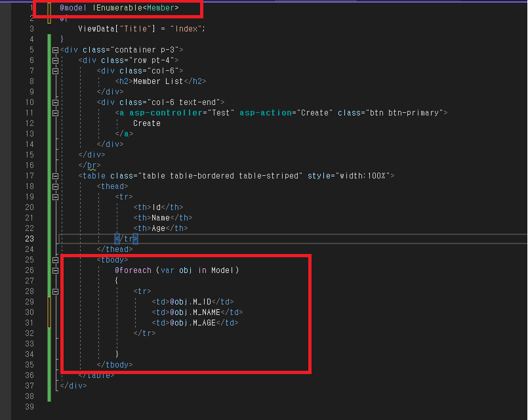Click the @obj.M_ID expression
The width and height of the screenshot is (528, 420).
pyautogui.click(x=191, y=302)
